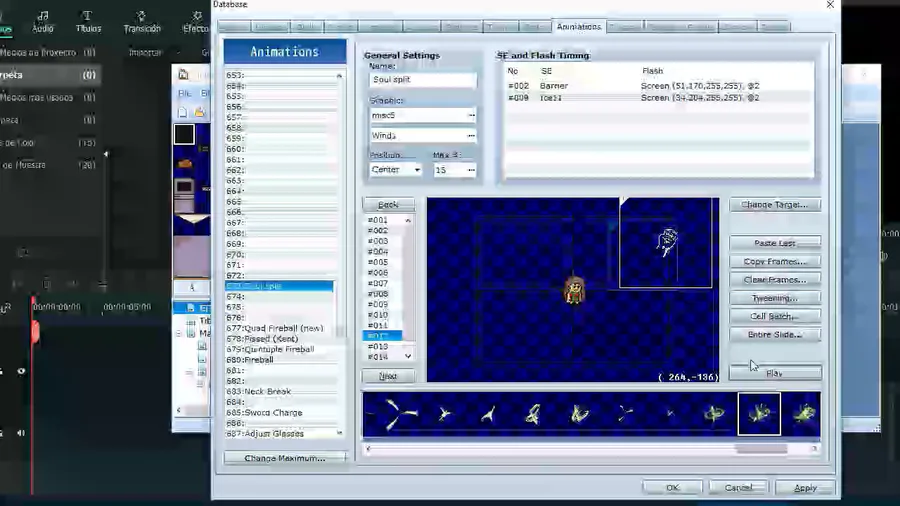
Task: Open the Transición tab in the video editor
Action: 142,21
